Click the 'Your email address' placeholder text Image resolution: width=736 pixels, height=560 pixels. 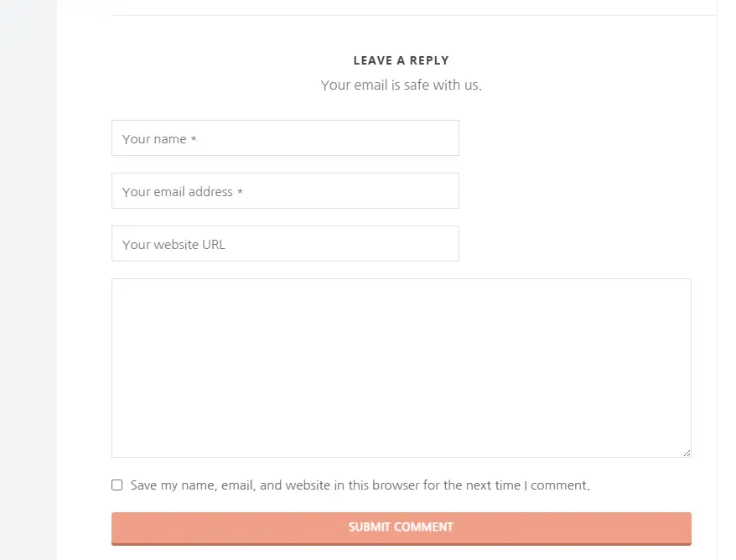tap(178, 192)
